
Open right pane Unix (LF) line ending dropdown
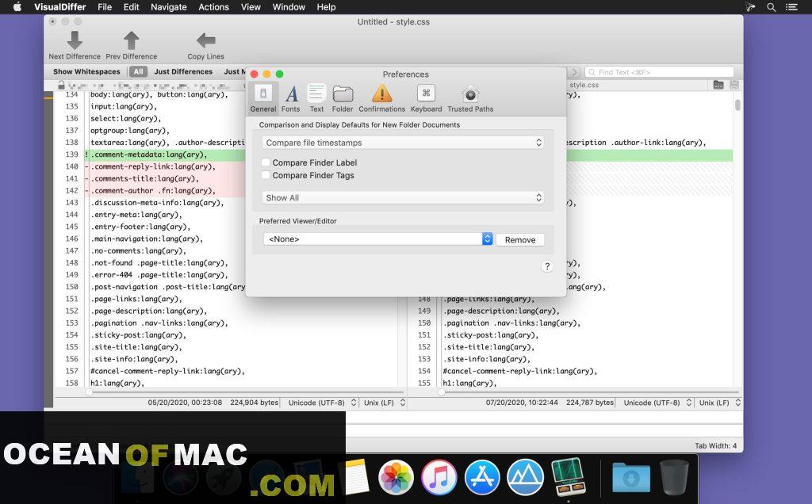tap(720, 403)
